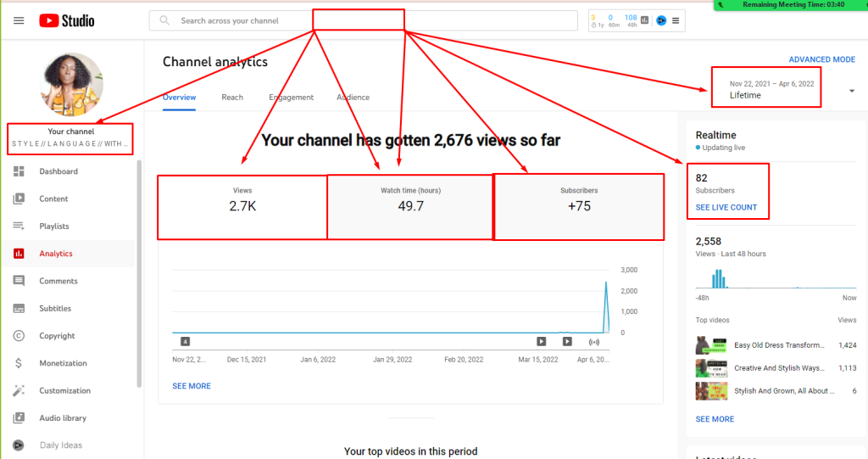868x459 pixels.
Task: Open the Dashboard icon in sidebar
Action: click(x=19, y=171)
